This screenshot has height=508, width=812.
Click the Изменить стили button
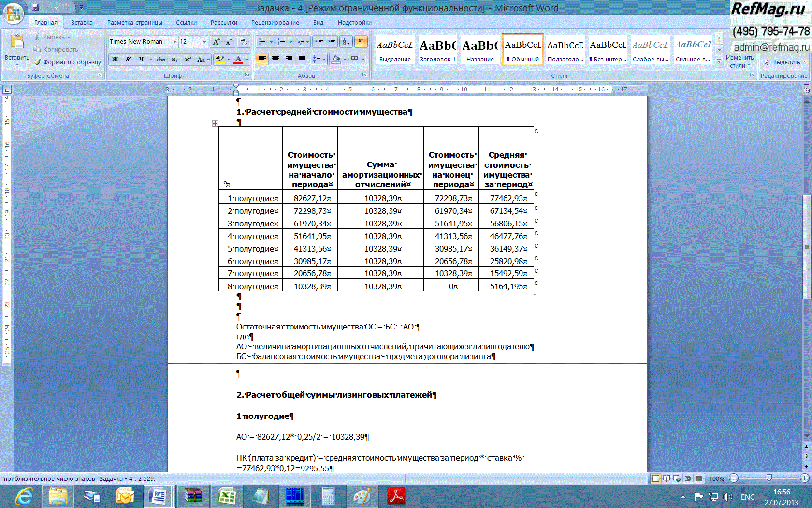739,60
